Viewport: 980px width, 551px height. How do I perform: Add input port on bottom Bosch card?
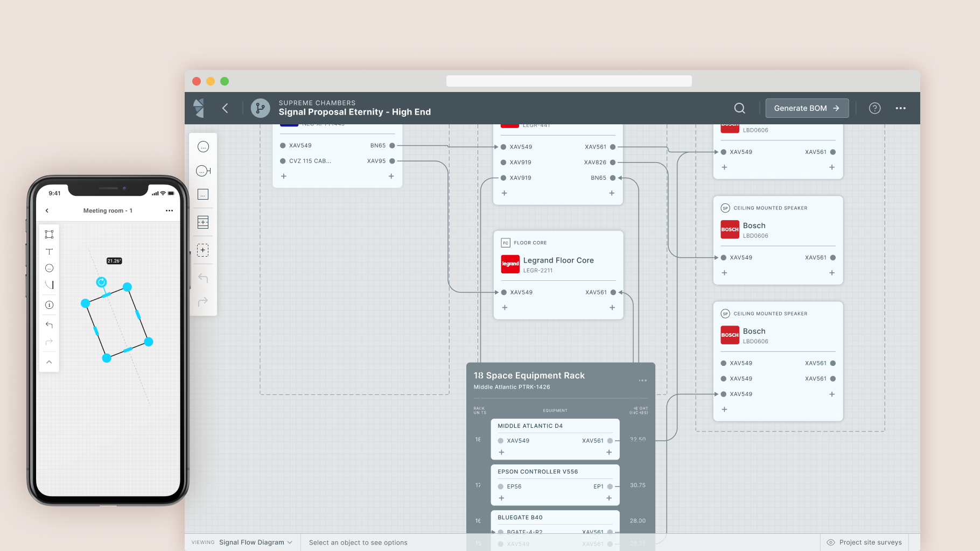pos(724,409)
